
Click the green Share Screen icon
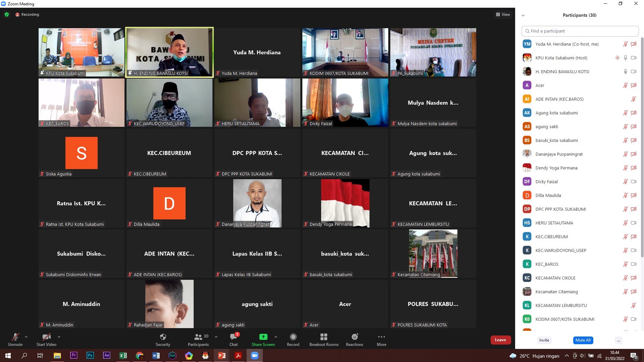point(263,337)
